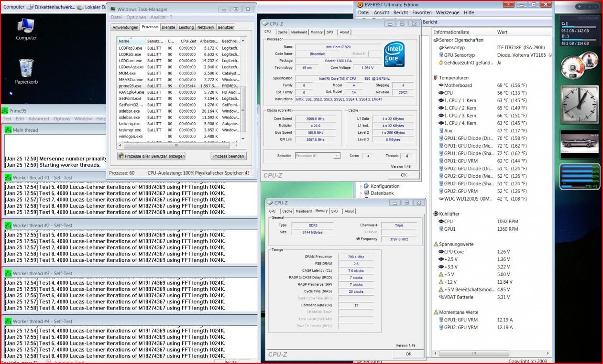Switch to the Anwendungen tab in Task-Manager

pyautogui.click(x=125, y=27)
